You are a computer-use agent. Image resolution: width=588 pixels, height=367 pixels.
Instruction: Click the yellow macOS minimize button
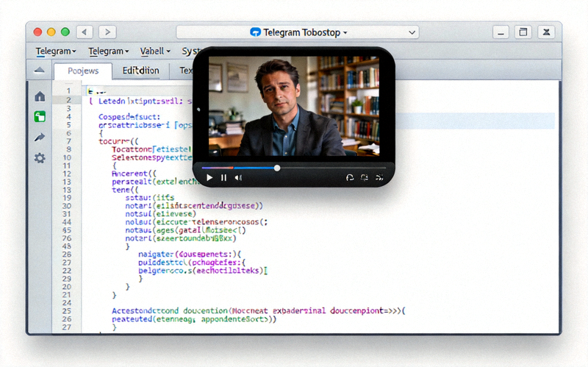51,32
